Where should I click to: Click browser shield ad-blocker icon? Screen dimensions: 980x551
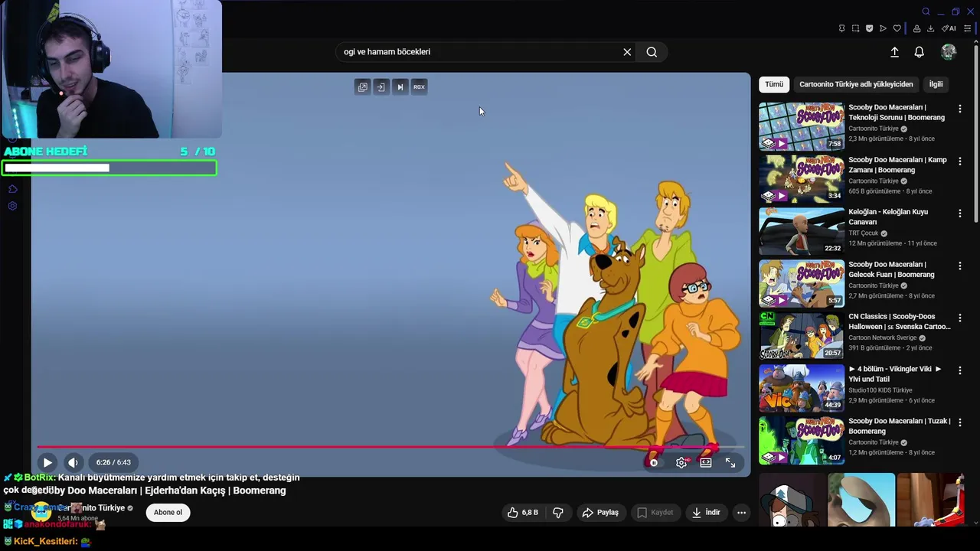pos(870,28)
